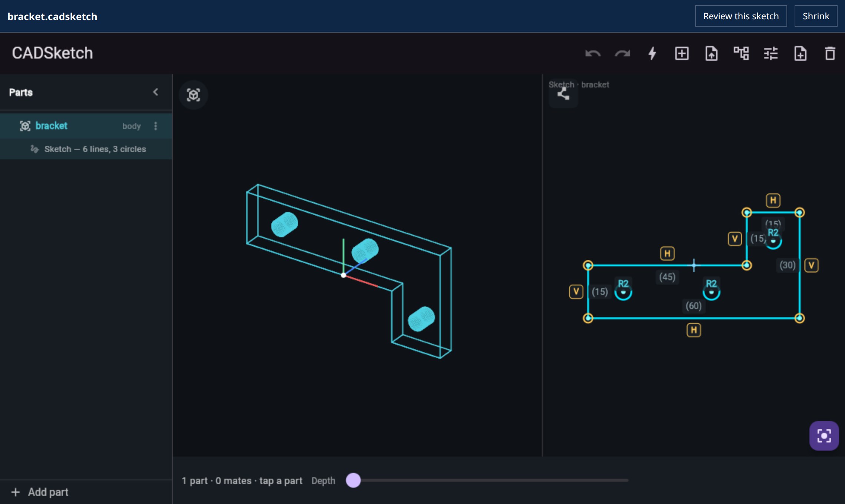
Task: Click the upload file toolbar icon
Action: (712, 54)
